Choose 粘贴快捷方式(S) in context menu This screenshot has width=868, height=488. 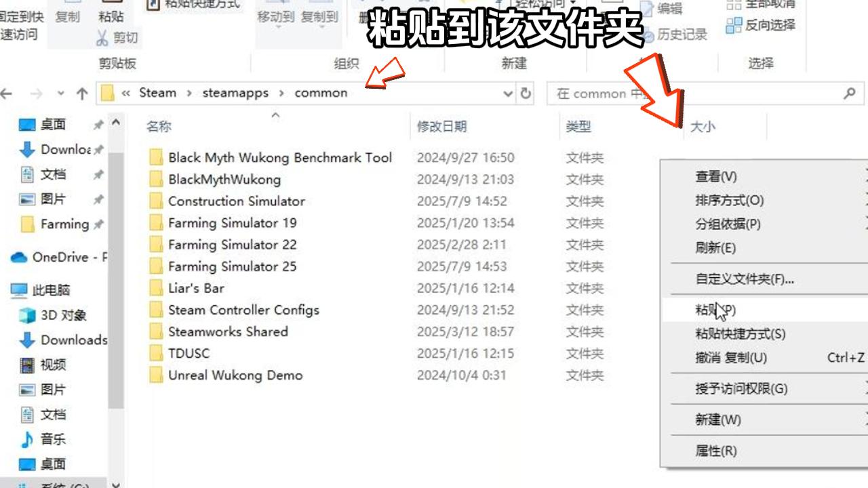tap(764, 333)
